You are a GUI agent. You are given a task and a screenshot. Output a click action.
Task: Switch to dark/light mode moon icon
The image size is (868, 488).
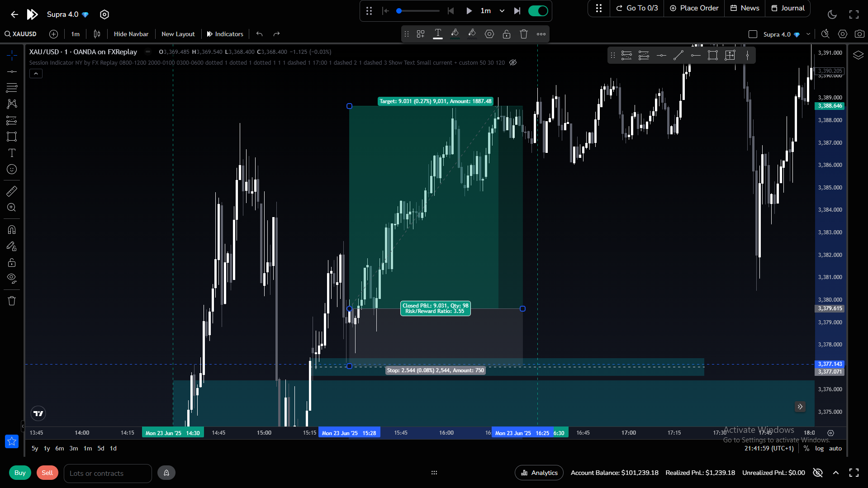(x=832, y=14)
